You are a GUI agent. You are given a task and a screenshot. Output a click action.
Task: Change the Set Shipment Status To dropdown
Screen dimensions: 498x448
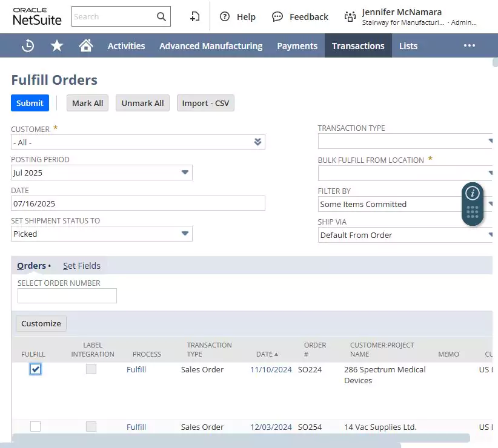point(184,234)
